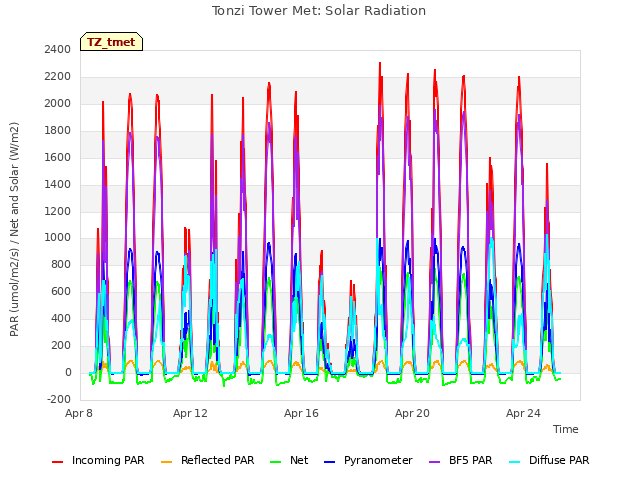This screenshot has width=640, height=480.
Task: Click the chart title Tonzi Tower Met: Solar Radiation
Action: pyautogui.click(x=319, y=11)
